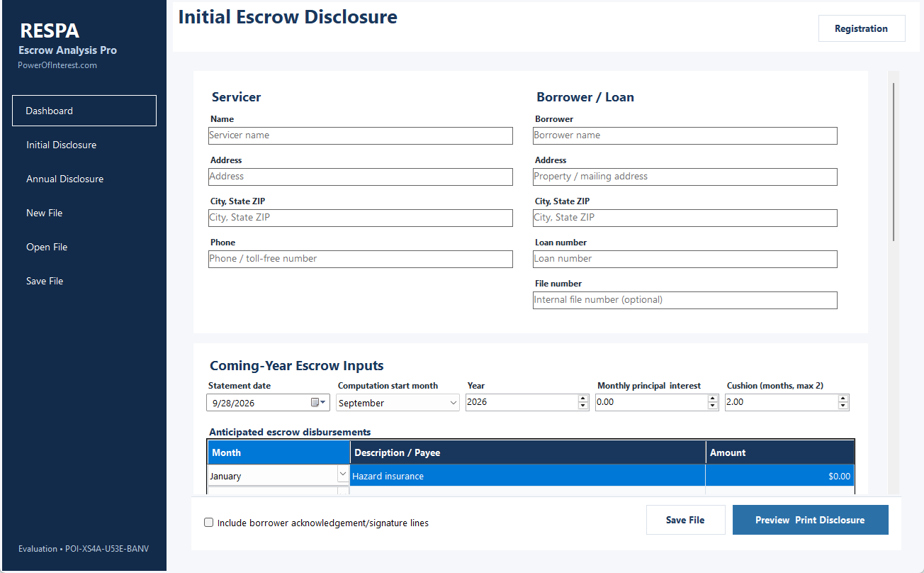
Task: Enable borrower acknowledgement/signature lines checkbox
Action: click(208, 523)
